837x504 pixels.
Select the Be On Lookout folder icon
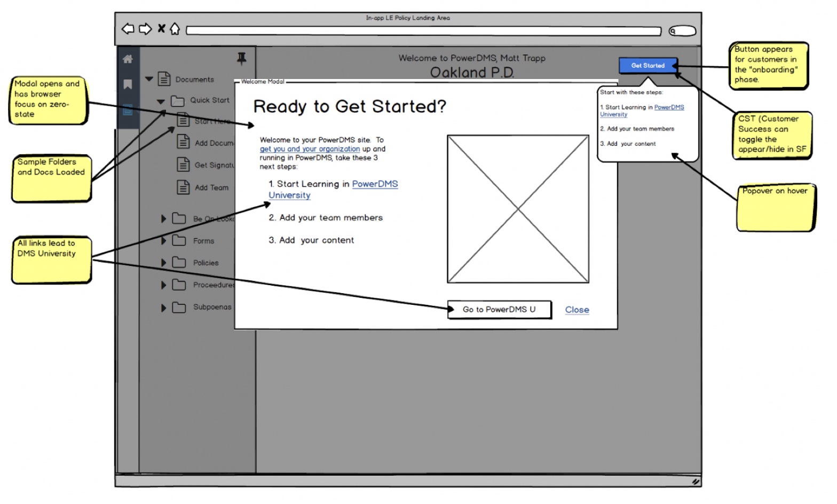[x=179, y=218]
